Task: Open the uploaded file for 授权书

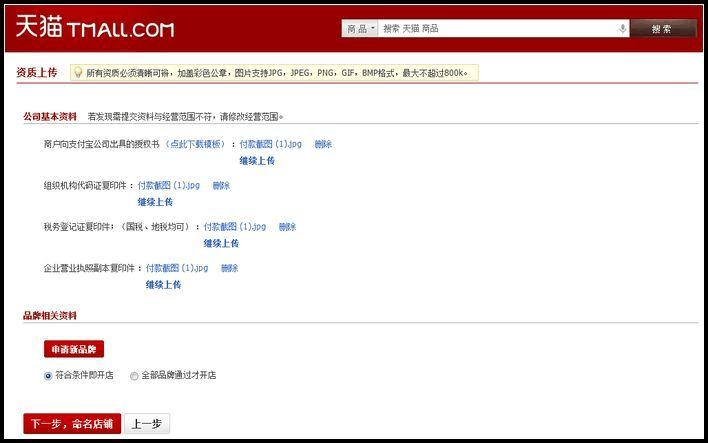Action: coord(270,144)
